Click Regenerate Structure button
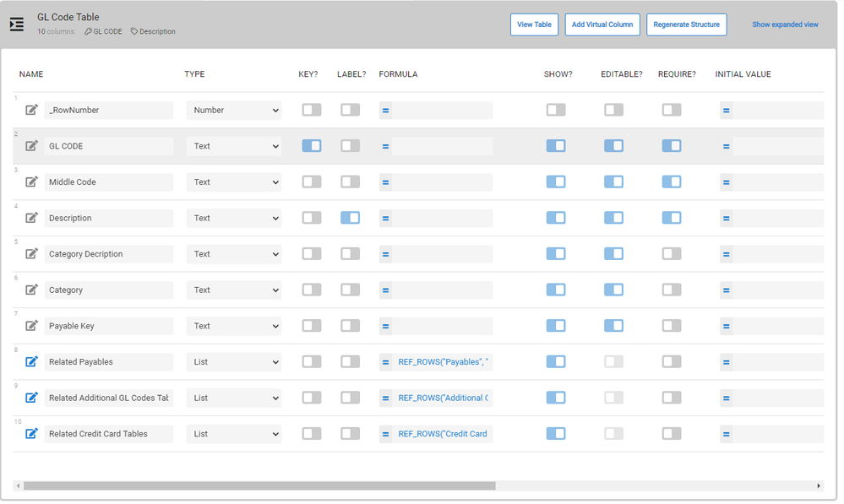 [x=687, y=24]
